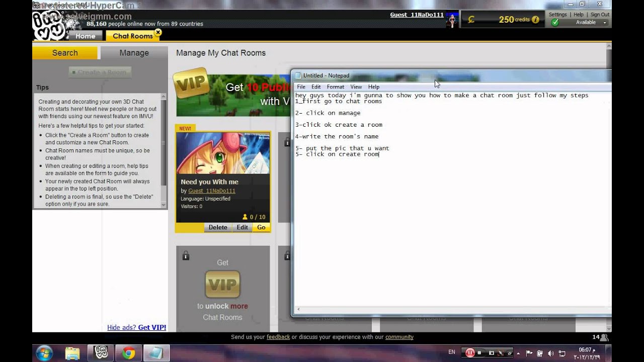Open the Guest_11NaDo111 profile link at top
This screenshot has height=362, width=644.
pyautogui.click(x=417, y=15)
